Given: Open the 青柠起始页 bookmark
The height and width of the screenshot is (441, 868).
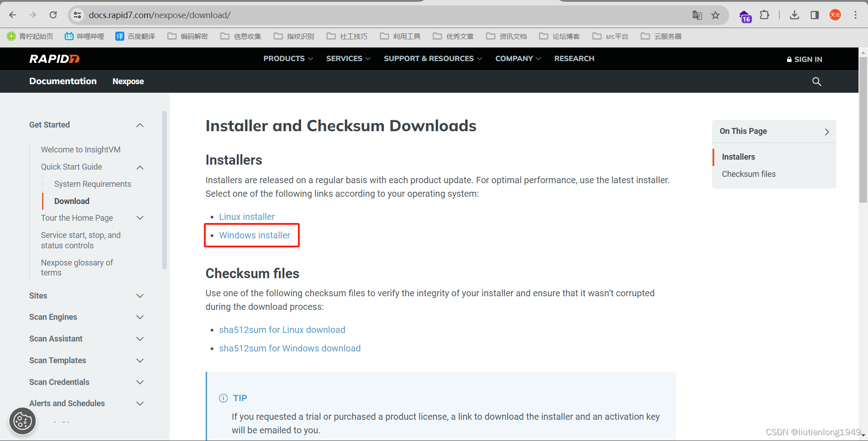Looking at the screenshot, I should pyautogui.click(x=30, y=36).
